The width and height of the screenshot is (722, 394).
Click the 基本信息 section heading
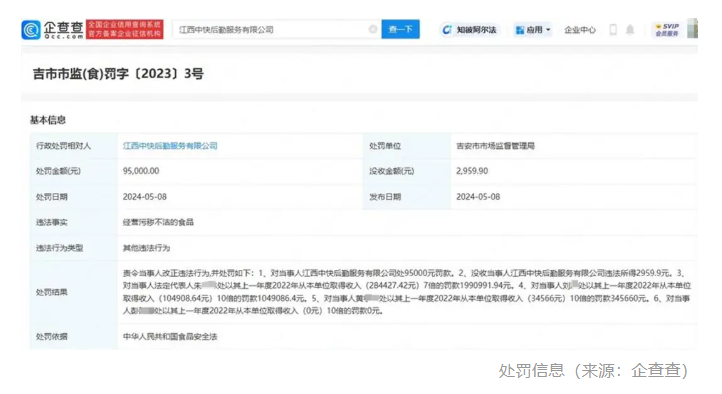48,120
